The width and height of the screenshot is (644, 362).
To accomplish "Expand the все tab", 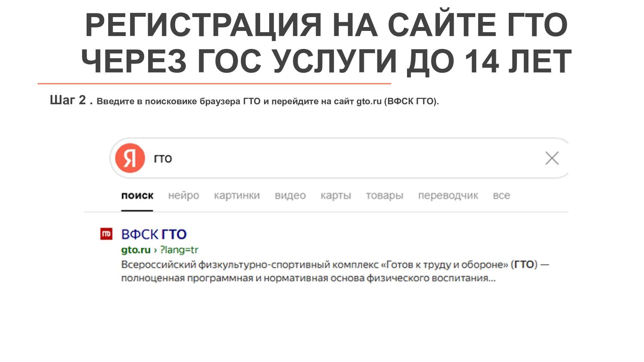I will pos(501,196).
